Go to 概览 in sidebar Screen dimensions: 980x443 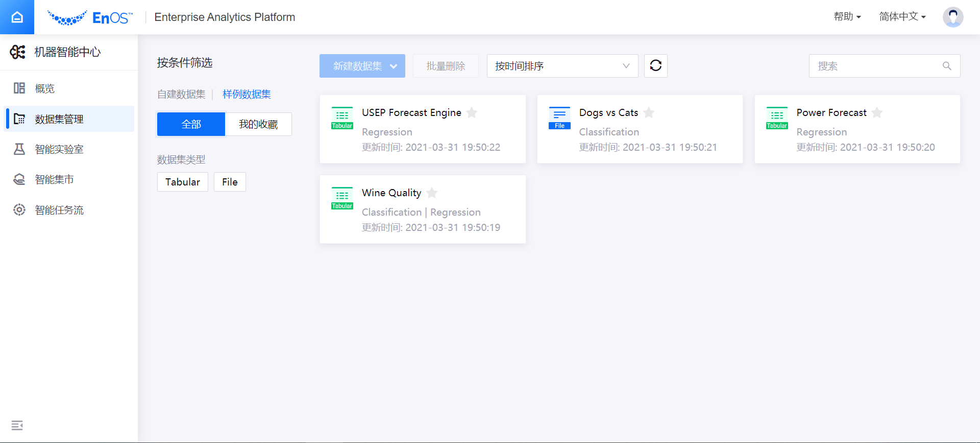[69, 88]
